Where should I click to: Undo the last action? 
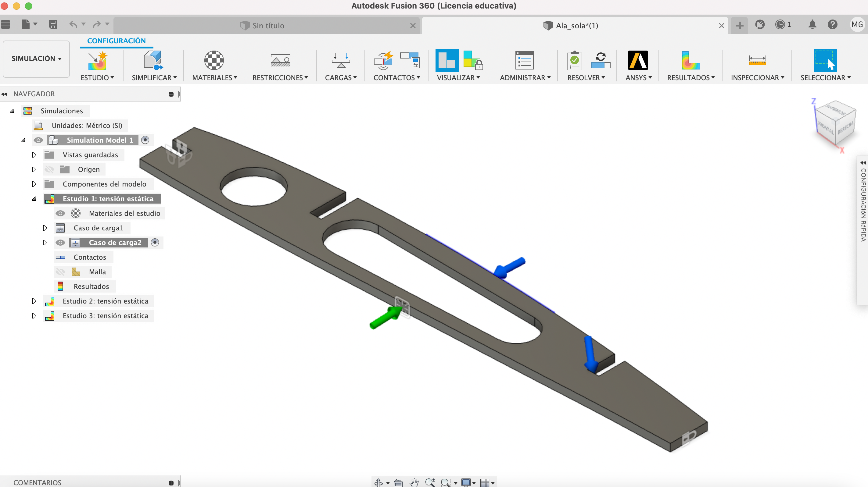click(x=73, y=25)
